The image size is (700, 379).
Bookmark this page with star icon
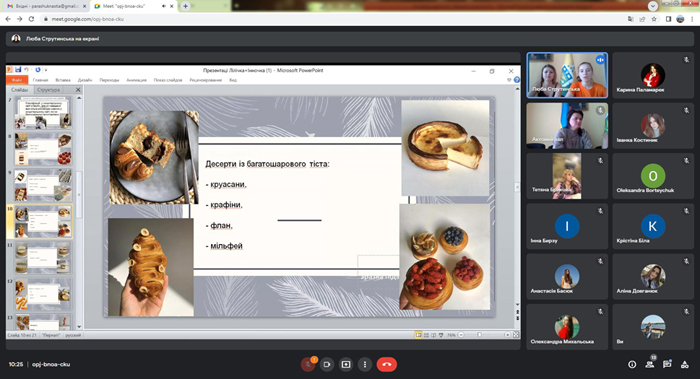[x=654, y=19]
